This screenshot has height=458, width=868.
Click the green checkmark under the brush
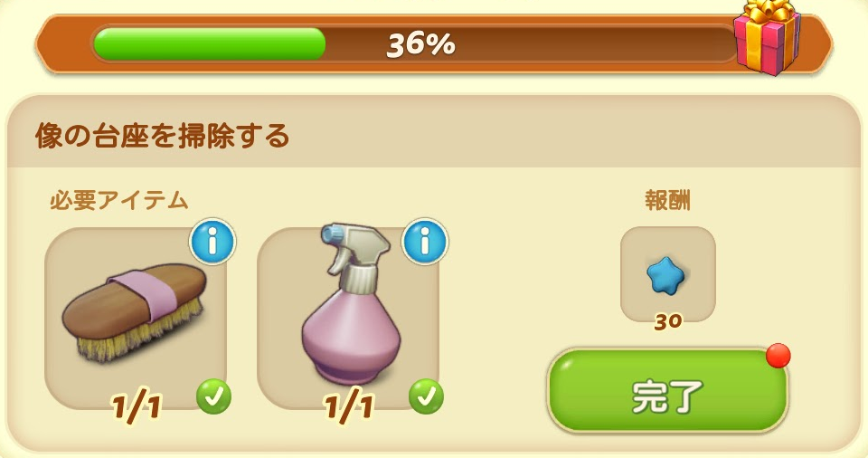213,396
